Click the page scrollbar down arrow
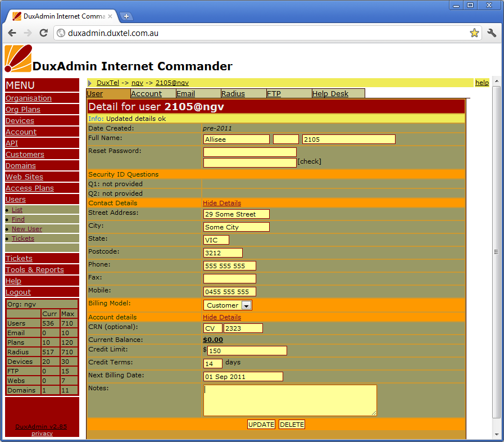Image resolution: width=504 pixels, height=442 pixels. 497,435
